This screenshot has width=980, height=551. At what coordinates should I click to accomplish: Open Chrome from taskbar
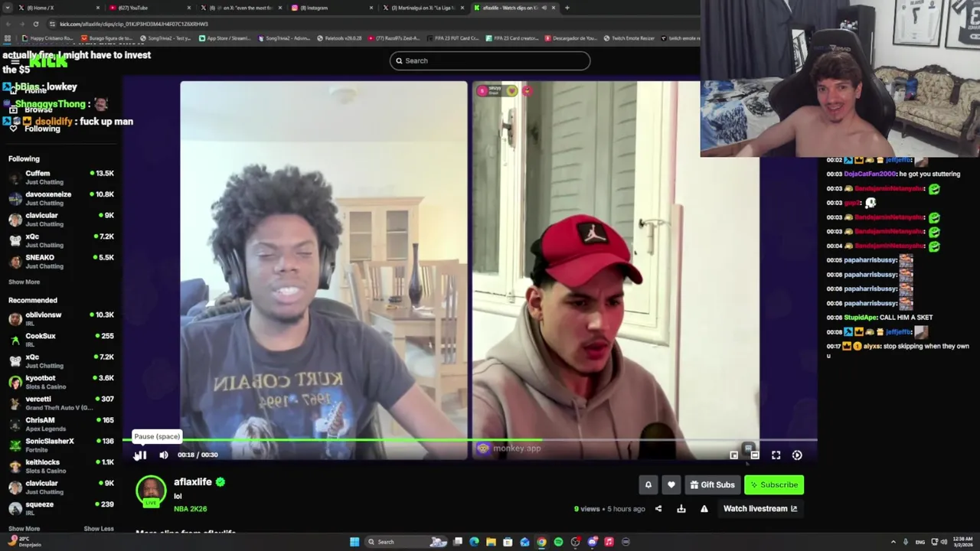[541, 542]
